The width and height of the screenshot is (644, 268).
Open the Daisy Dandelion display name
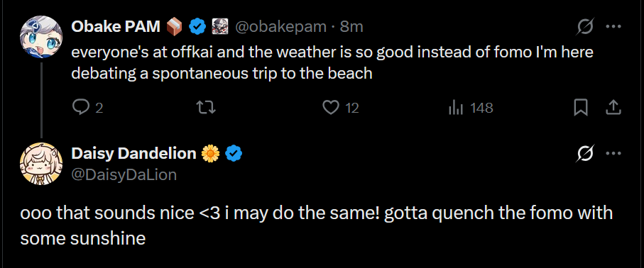(x=133, y=153)
